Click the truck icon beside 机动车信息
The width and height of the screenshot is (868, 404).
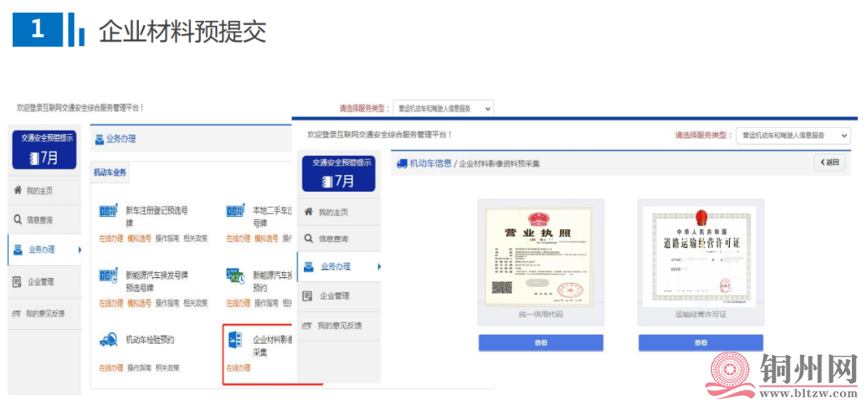point(402,164)
